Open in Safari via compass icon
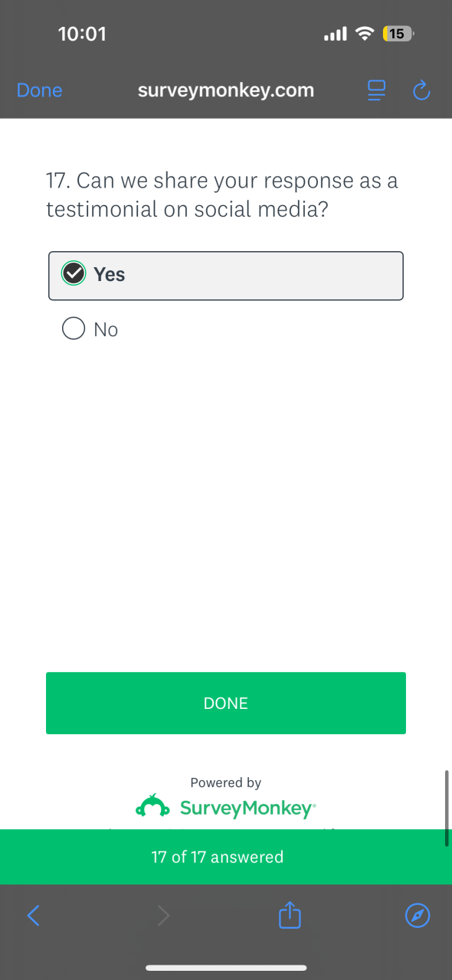The height and width of the screenshot is (980, 452). [418, 915]
